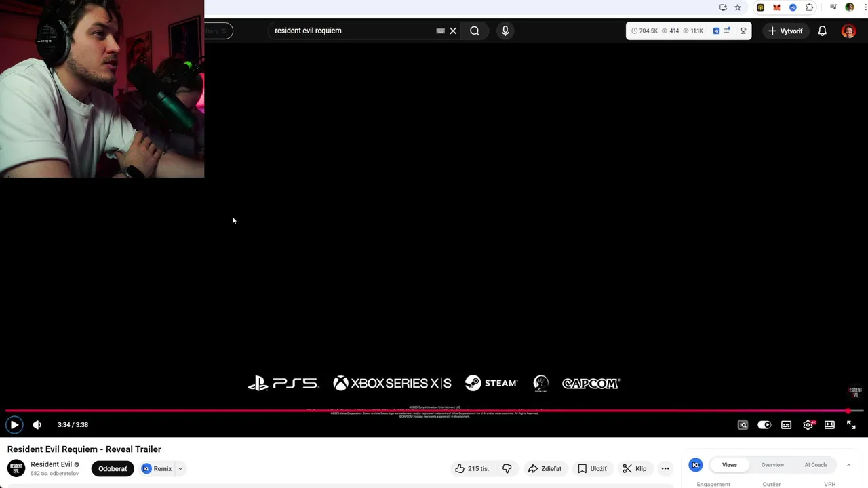Click the install app icon in address bar
The width and height of the screenshot is (868, 488).
coord(723,7)
